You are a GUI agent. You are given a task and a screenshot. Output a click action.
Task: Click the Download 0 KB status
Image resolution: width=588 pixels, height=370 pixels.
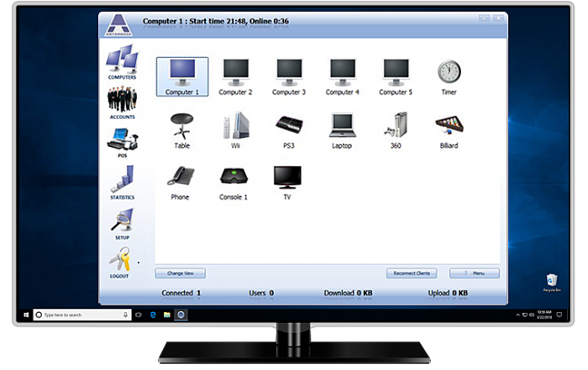[349, 293]
